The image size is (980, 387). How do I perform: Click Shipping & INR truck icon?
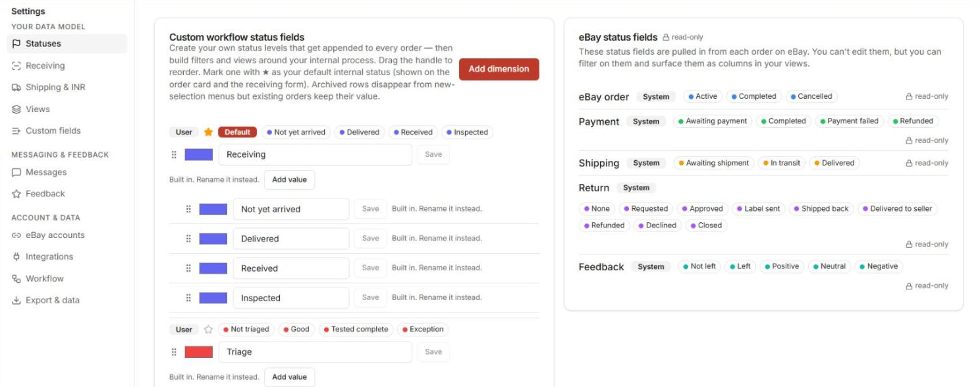click(x=16, y=87)
